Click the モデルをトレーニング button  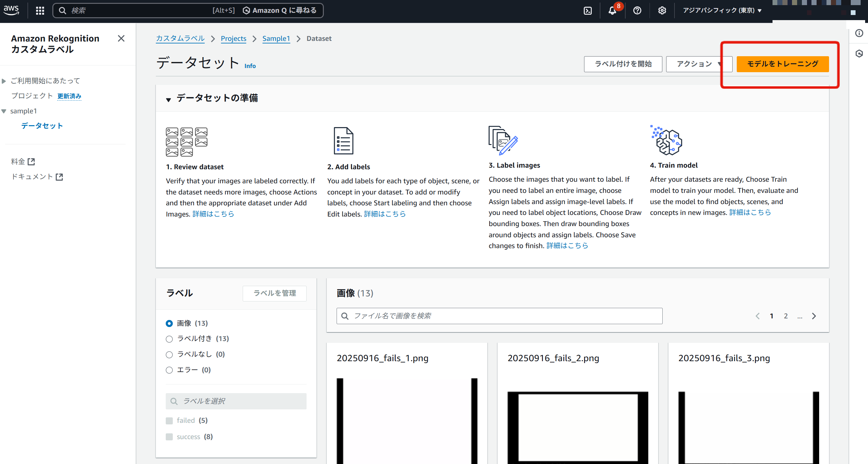[782, 64]
